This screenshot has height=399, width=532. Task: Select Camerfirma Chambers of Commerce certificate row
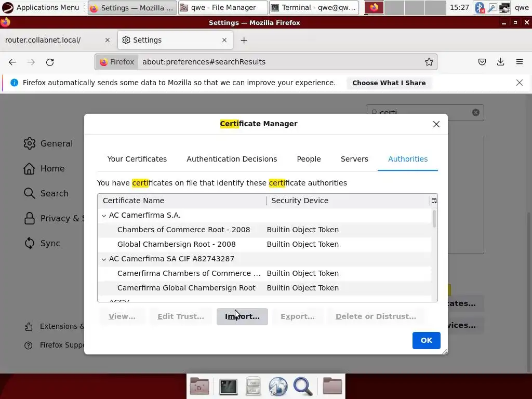(x=264, y=273)
